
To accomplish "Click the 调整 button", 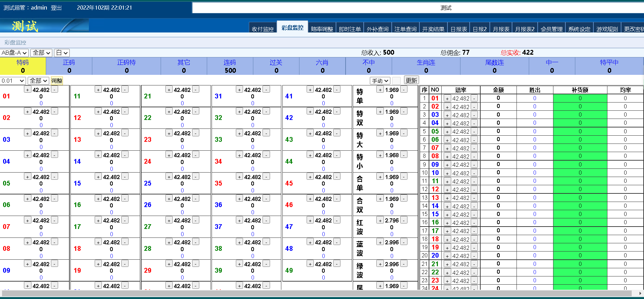I will click(x=57, y=81).
